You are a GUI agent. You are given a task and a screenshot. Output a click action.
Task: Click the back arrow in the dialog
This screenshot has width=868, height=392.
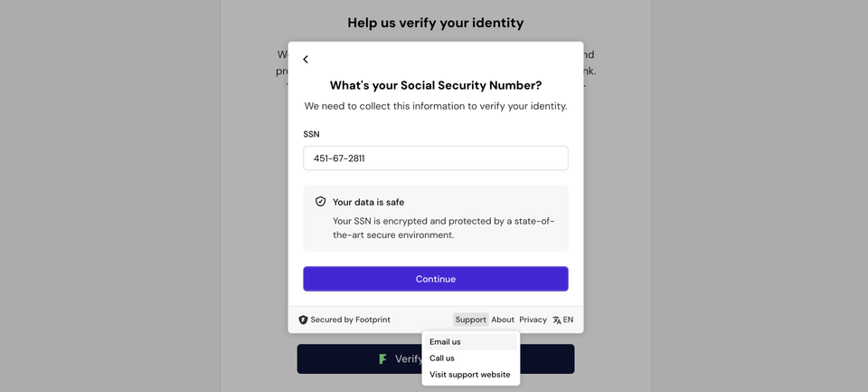pos(306,60)
